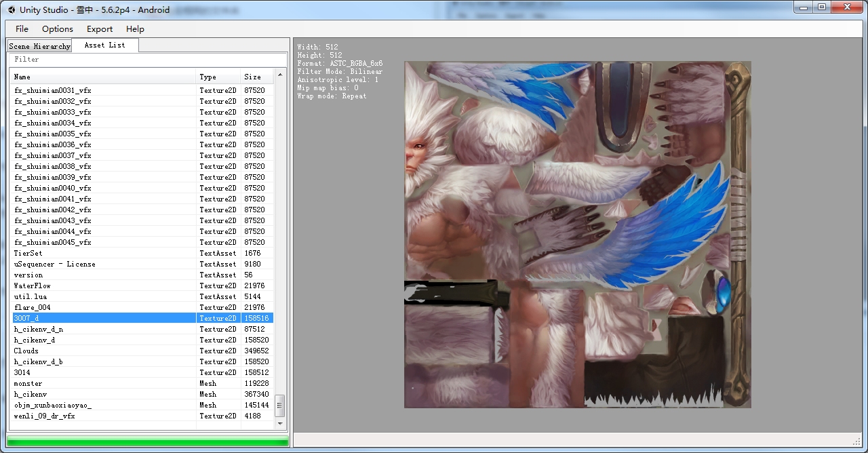The height and width of the screenshot is (453, 868).
Task: Select the monster mesh row
Action: click(x=142, y=383)
